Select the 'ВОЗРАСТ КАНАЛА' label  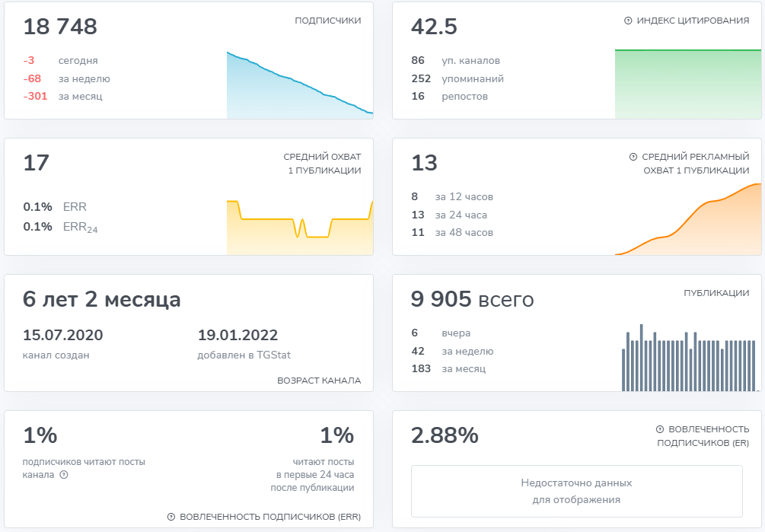pos(319,381)
